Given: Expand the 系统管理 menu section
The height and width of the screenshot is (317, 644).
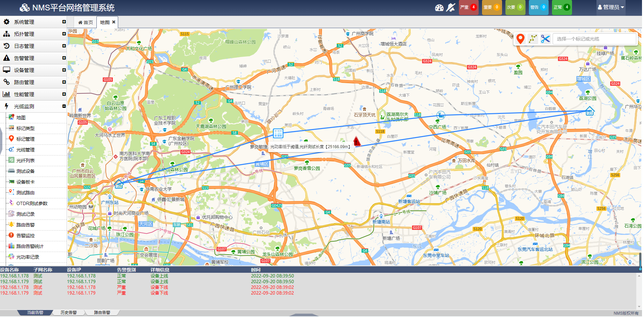Looking at the screenshot, I should click(x=33, y=22).
